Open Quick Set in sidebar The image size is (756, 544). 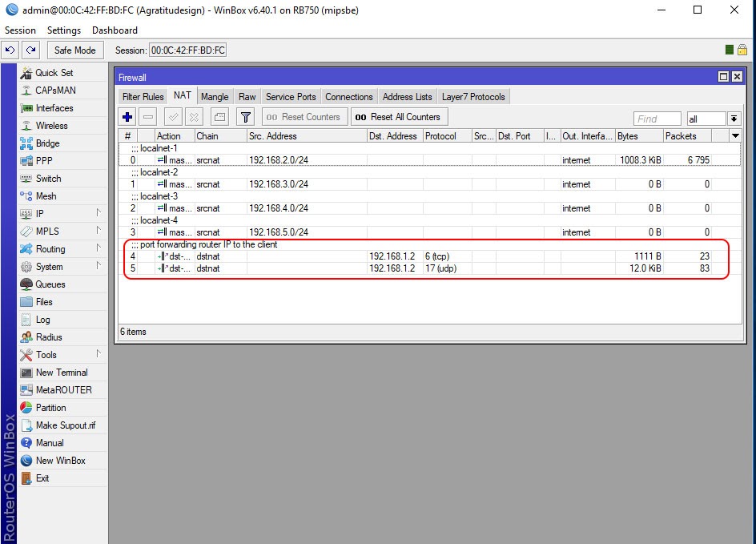click(62, 73)
